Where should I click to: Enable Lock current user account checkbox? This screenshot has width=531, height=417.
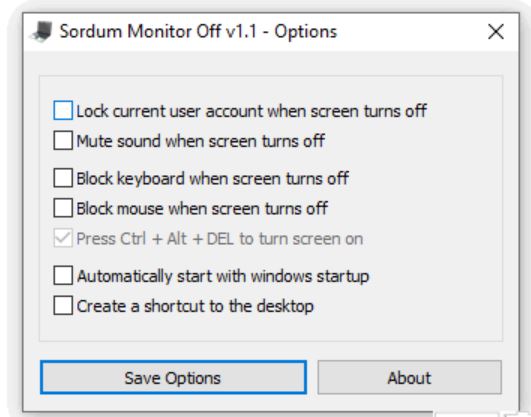[63, 110]
